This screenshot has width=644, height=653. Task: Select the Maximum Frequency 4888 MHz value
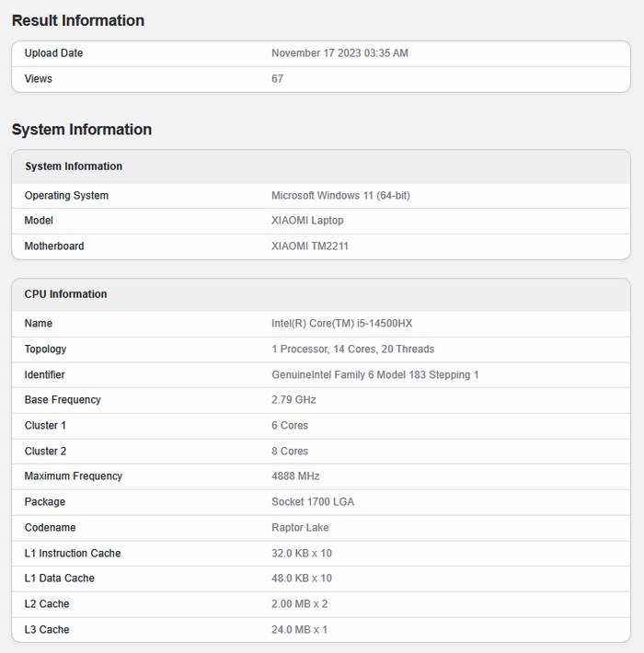coord(295,476)
